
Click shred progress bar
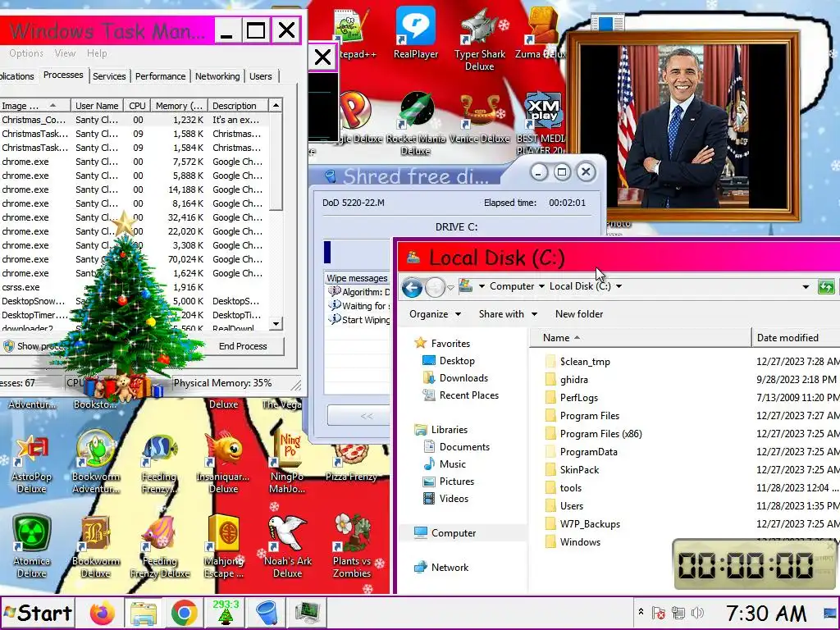(x=357, y=253)
